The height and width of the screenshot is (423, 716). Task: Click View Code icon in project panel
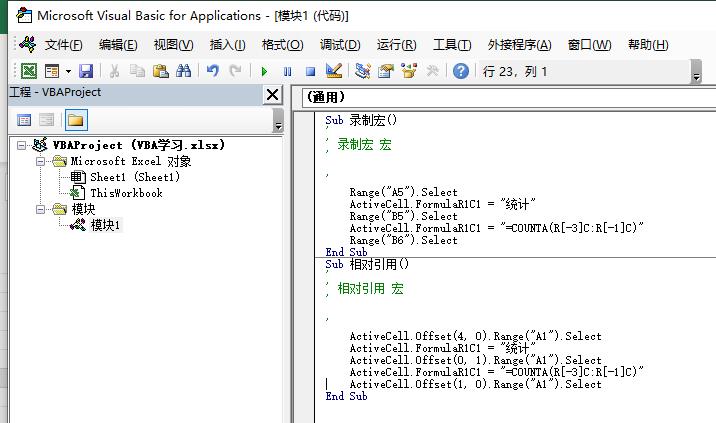point(24,120)
